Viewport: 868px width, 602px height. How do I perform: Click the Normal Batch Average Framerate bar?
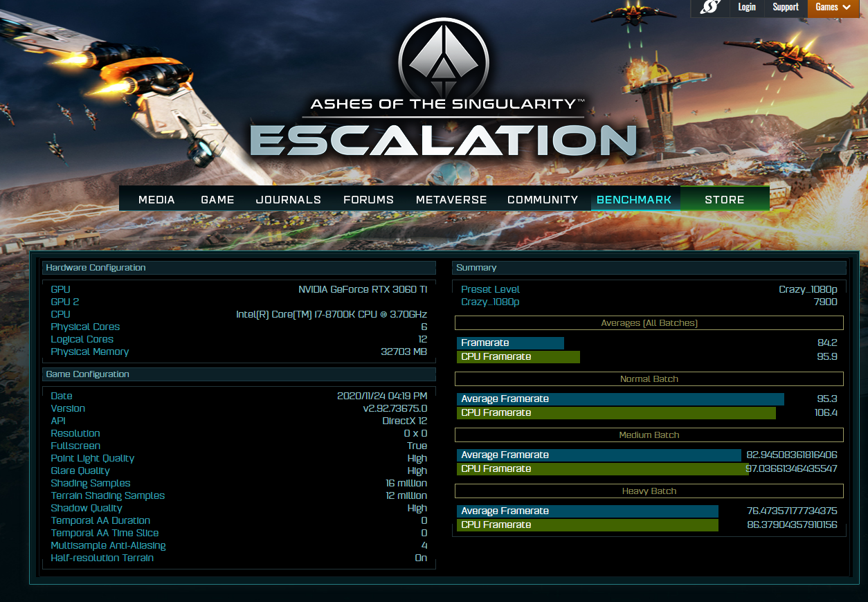[620, 399]
